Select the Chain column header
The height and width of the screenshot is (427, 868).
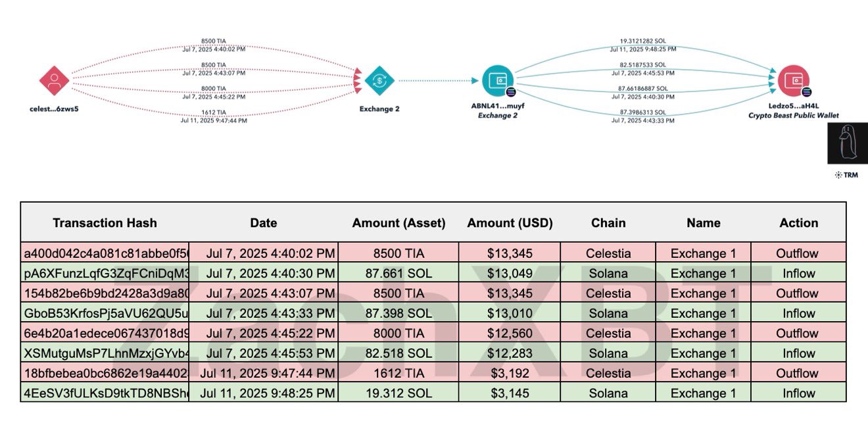pyautogui.click(x=608, y=223)
